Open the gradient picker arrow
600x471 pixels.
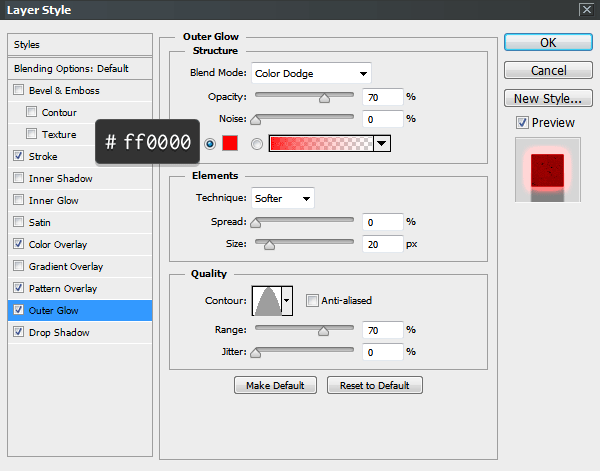[381, 144]
